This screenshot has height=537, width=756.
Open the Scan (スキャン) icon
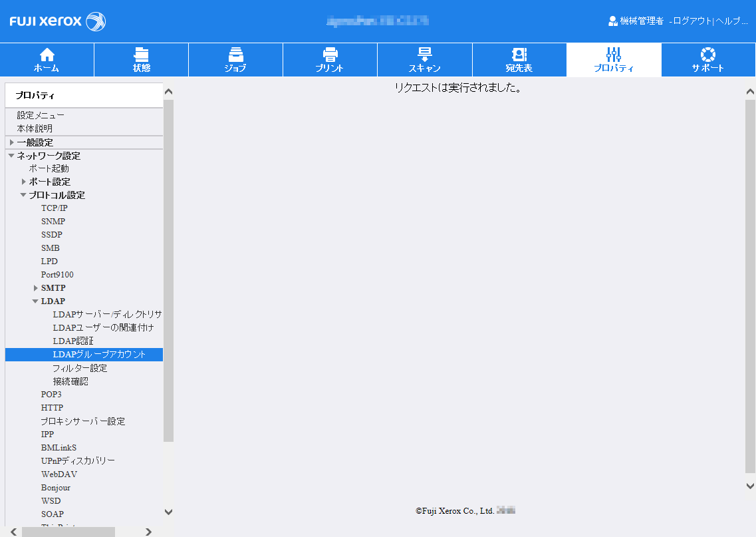[424, 55]
